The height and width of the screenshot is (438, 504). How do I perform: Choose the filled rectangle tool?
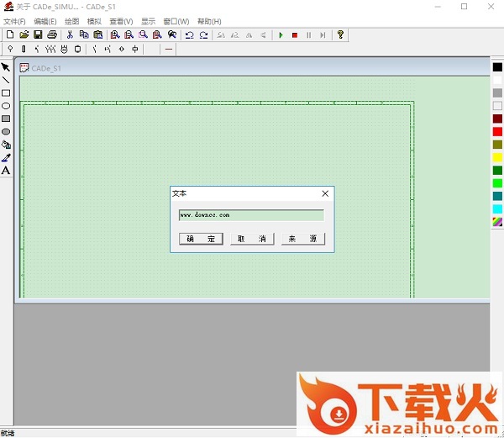[6, 119]
